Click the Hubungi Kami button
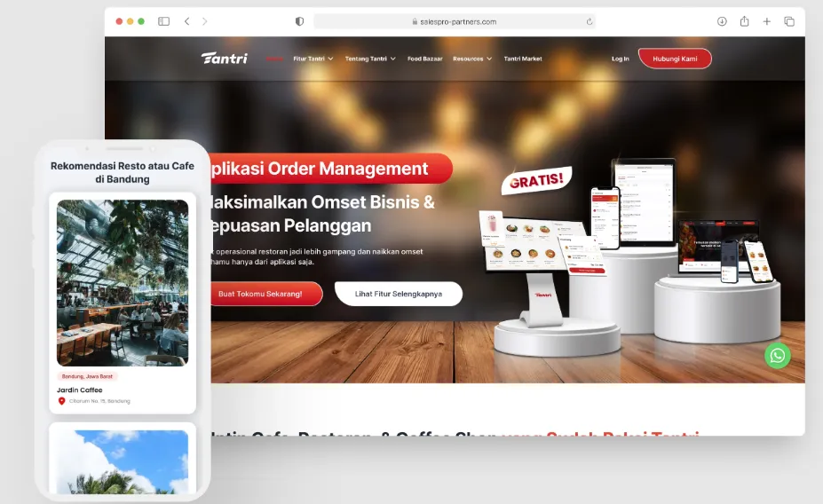Image resolution: width=823 pixels, height=504 pixels. [675, 59]
